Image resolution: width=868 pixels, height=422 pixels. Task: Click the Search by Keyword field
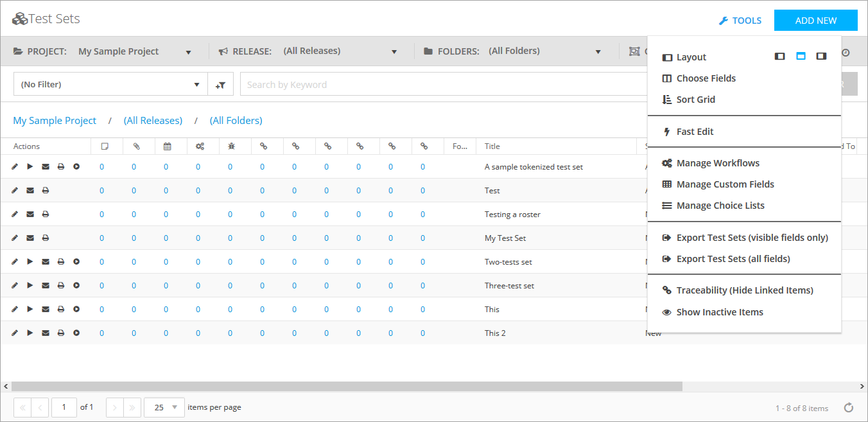tap(443, 84)
